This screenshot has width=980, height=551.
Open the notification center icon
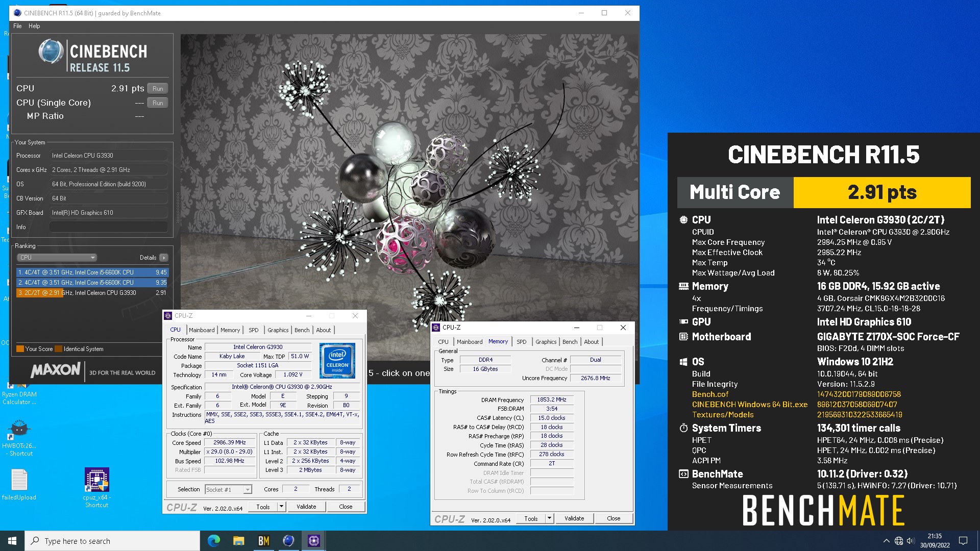coord(963,541)
